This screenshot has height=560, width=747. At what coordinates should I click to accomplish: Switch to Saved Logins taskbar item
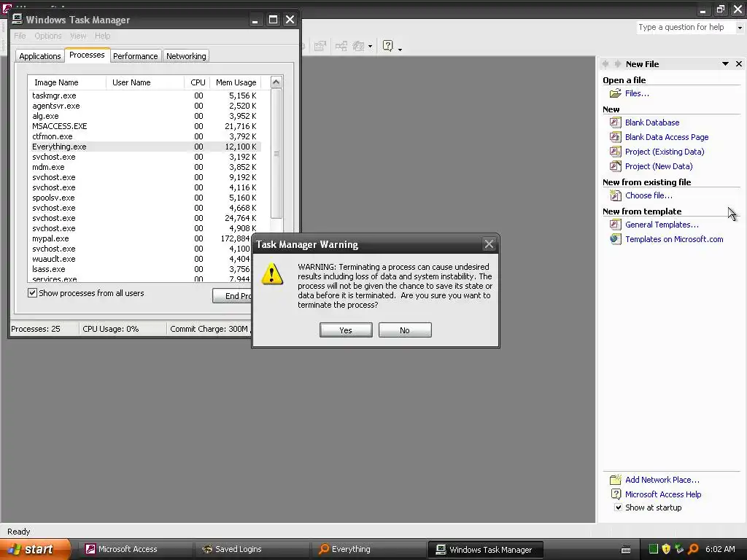coord(252,549)
